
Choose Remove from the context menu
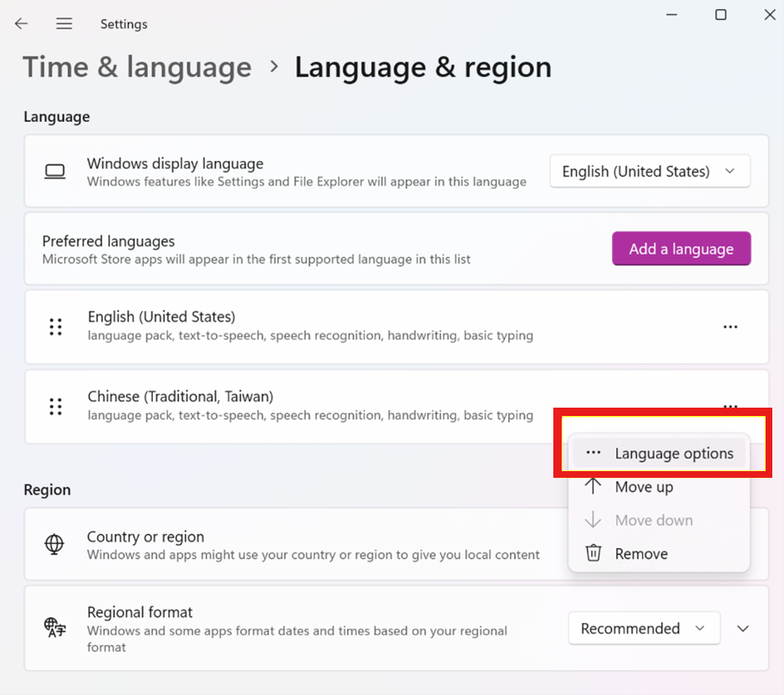pos(659,554)
